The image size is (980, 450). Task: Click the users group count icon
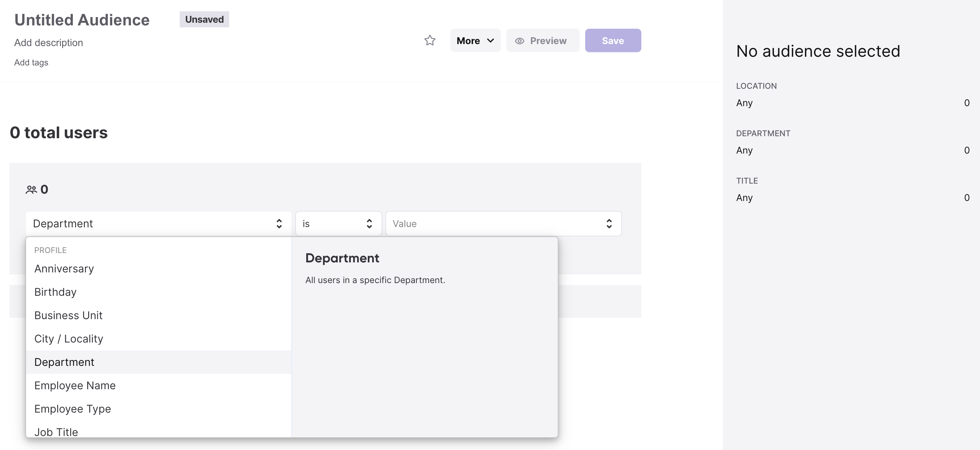click(31, 189)
